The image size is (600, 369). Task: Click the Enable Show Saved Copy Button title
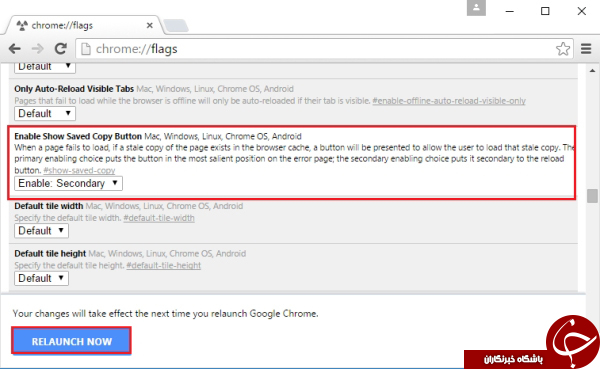click(x=78, y=136)
